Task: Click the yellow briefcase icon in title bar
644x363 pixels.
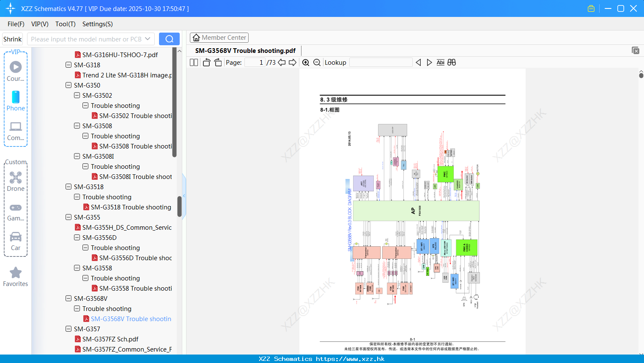Action: (591, 8)
